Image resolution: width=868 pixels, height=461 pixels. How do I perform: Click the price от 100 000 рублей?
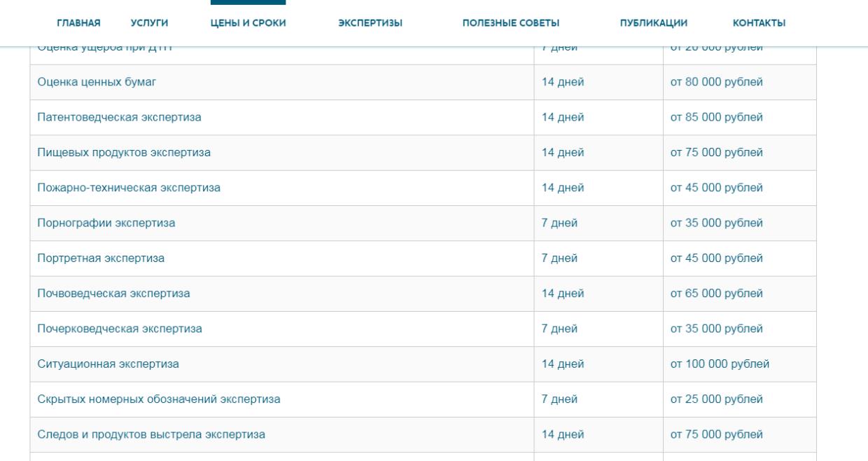(x=720, y=364)
